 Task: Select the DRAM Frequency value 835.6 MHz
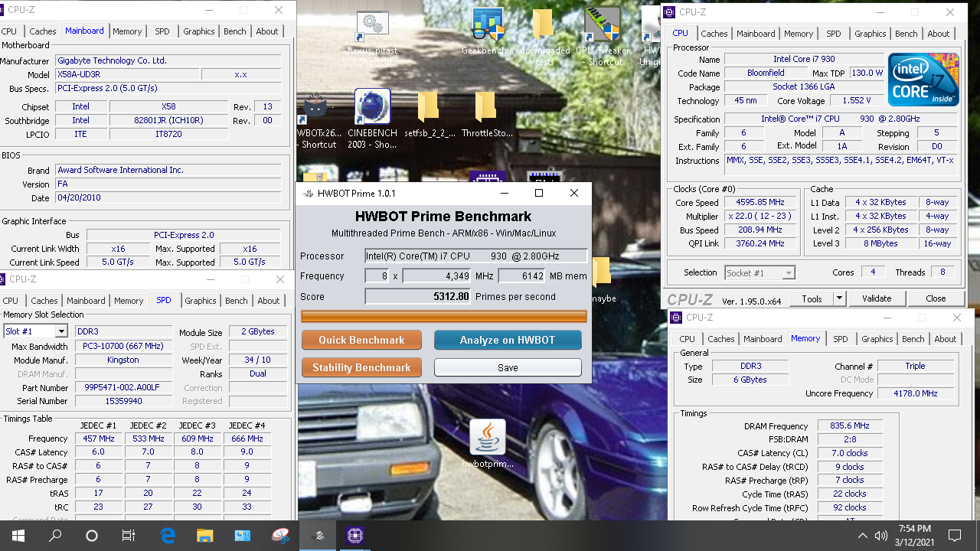coord(849,426)
